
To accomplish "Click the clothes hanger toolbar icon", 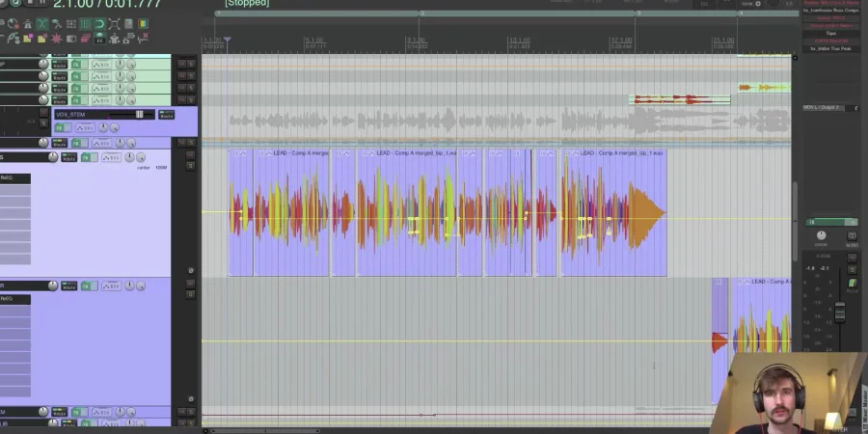I will pos(114,39).
